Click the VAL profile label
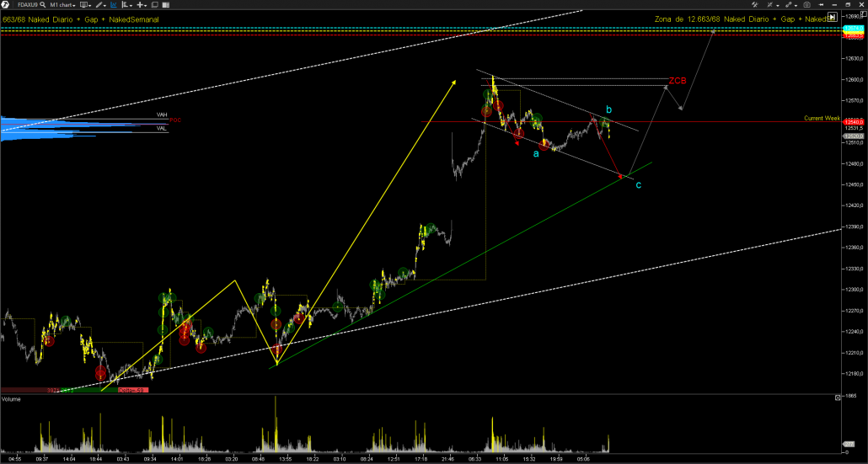The image size is (868, 464). 162,128
